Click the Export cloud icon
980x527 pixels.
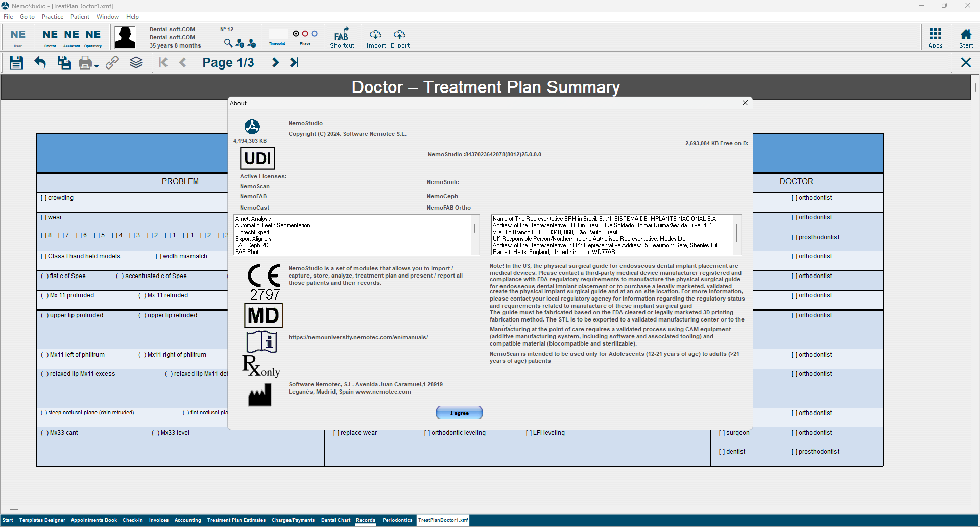pyautogui.click(x=400, y=37)
